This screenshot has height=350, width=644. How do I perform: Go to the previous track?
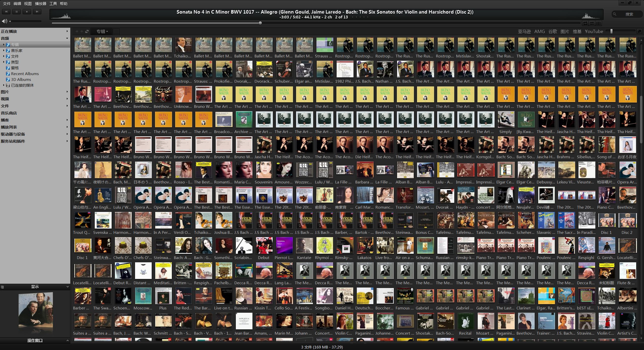coord(6,12)
